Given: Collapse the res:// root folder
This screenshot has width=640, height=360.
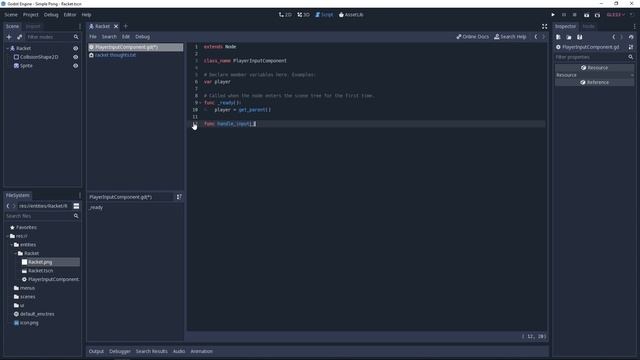Looking at the screenshot, I should pyautogui.click(x=7, y=236).
